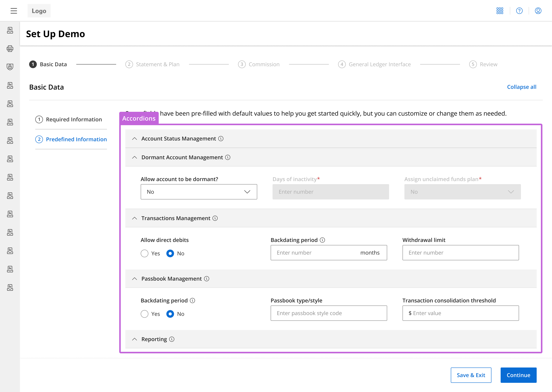Select Required Information section
Viewport: 552px width, 392px height.
click(74, 119)
